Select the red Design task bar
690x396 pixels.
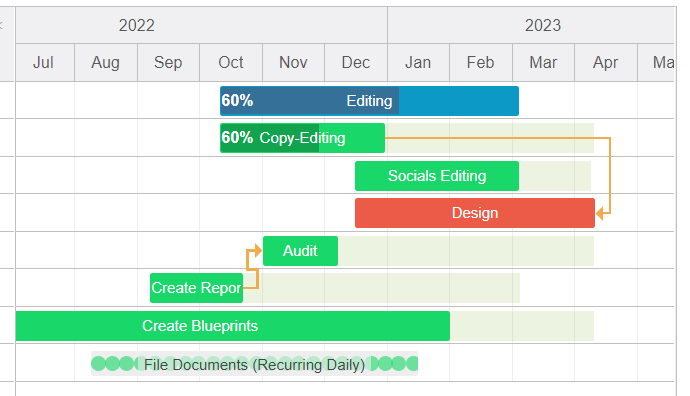(475, 213)
